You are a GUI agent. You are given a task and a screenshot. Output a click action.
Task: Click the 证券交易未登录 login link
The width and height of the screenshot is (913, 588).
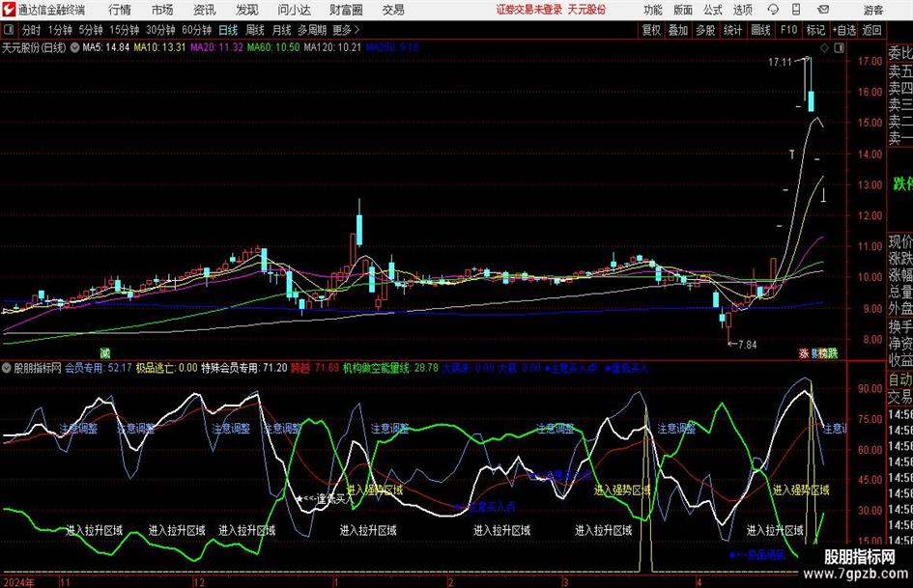[x=529, y=10]
